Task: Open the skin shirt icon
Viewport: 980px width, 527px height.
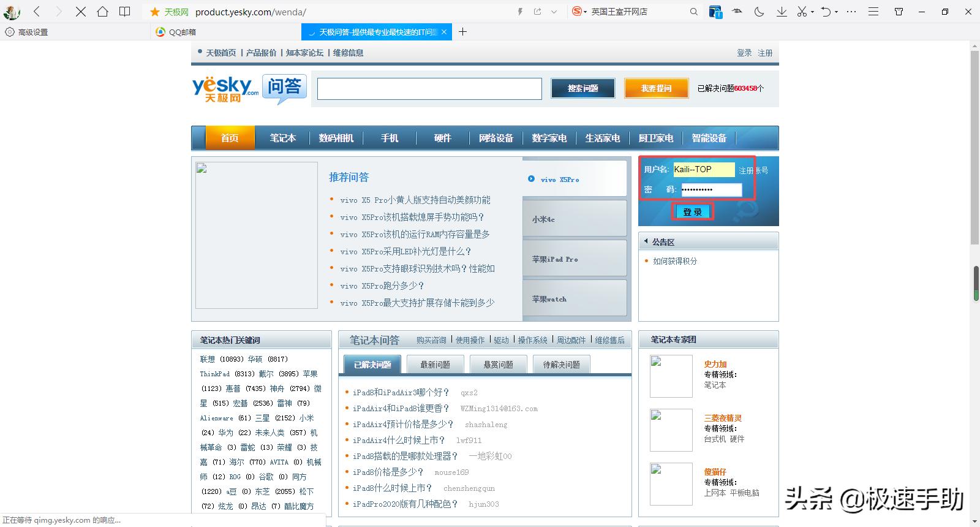Action: 899,12
